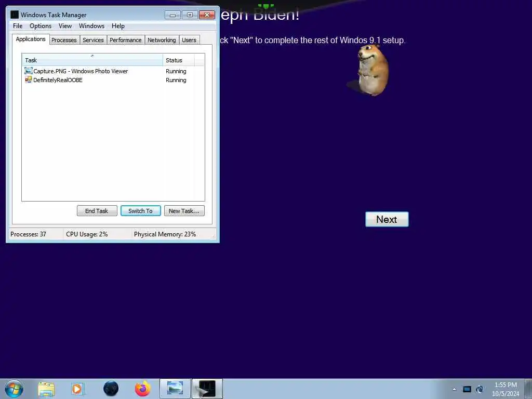
Task: Open the Help menu
Action: [x=118, y=26]
